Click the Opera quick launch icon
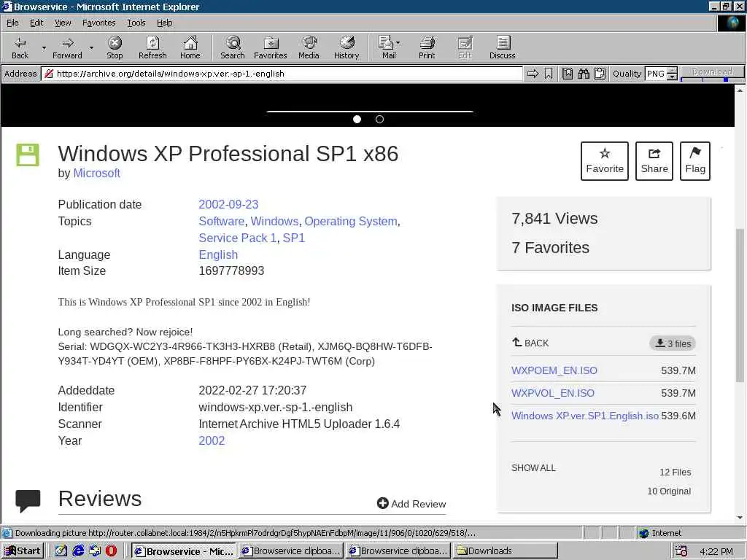The width and height of the screenshot is (747, 560). coord(111,551)
